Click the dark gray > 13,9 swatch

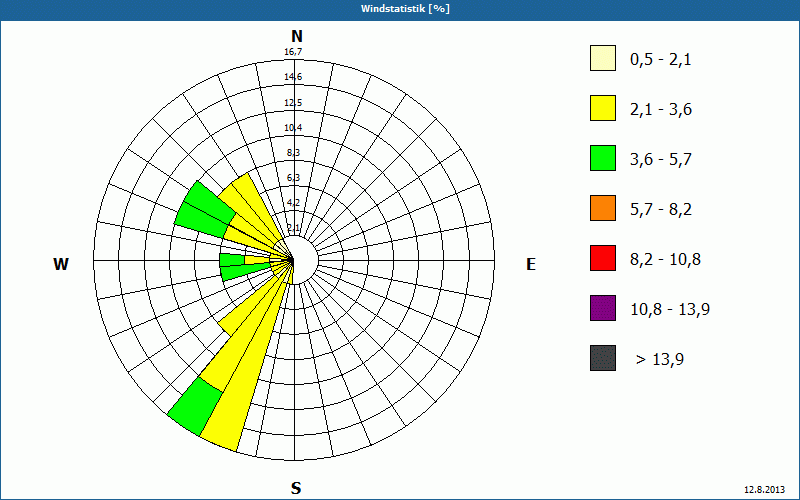(603, 358)
